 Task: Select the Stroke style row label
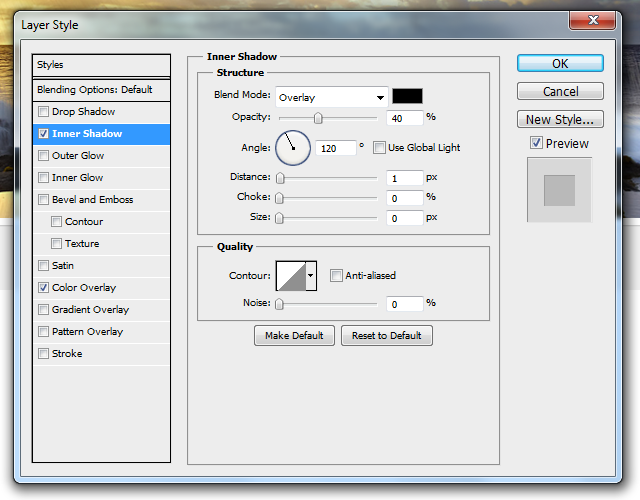click(x=67, y=353)
